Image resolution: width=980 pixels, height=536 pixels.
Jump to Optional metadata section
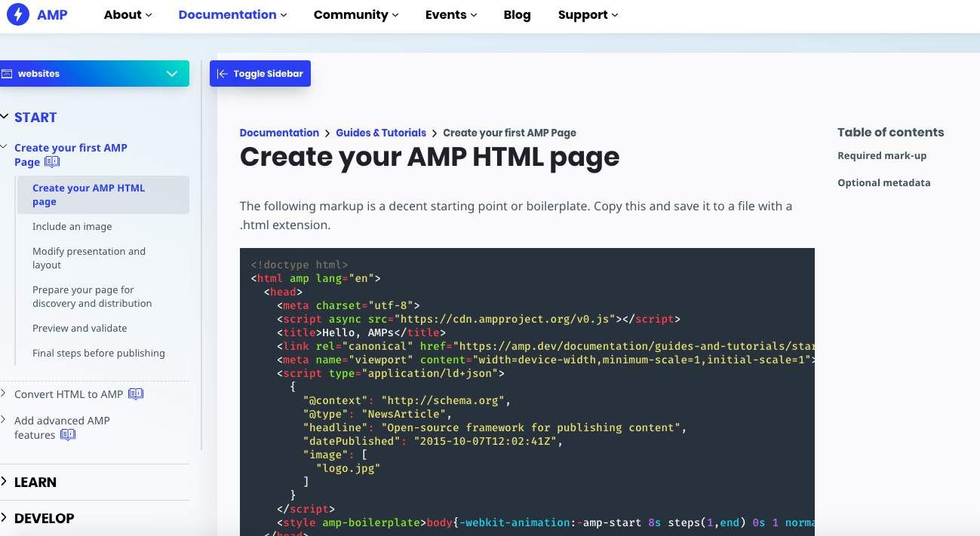884,182
